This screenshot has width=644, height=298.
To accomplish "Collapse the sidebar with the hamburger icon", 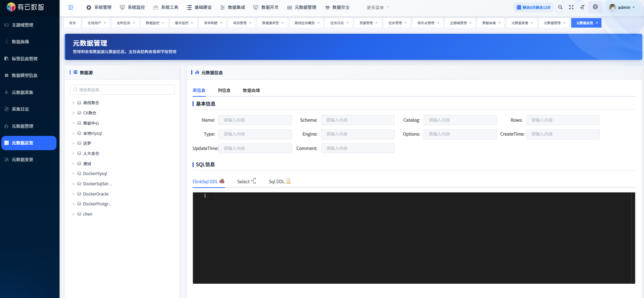I will pyautogui.click(x=71, y=7).
